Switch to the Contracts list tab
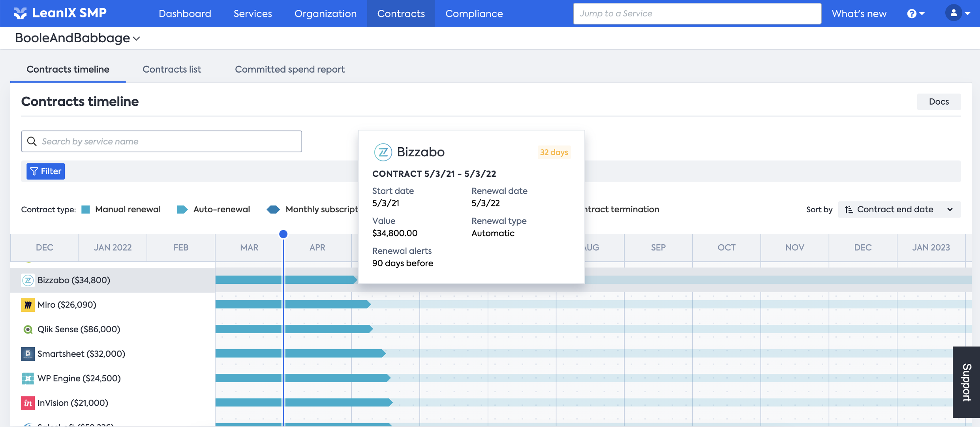Screen dimensions: 980x427 (172, 69)
